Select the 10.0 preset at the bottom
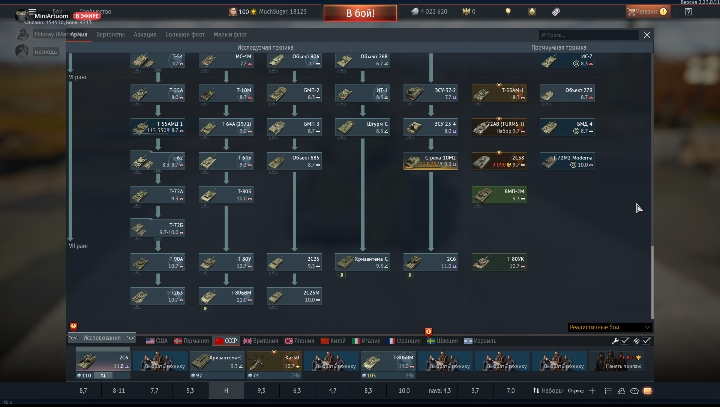720x407 pixels. [404, 390]
